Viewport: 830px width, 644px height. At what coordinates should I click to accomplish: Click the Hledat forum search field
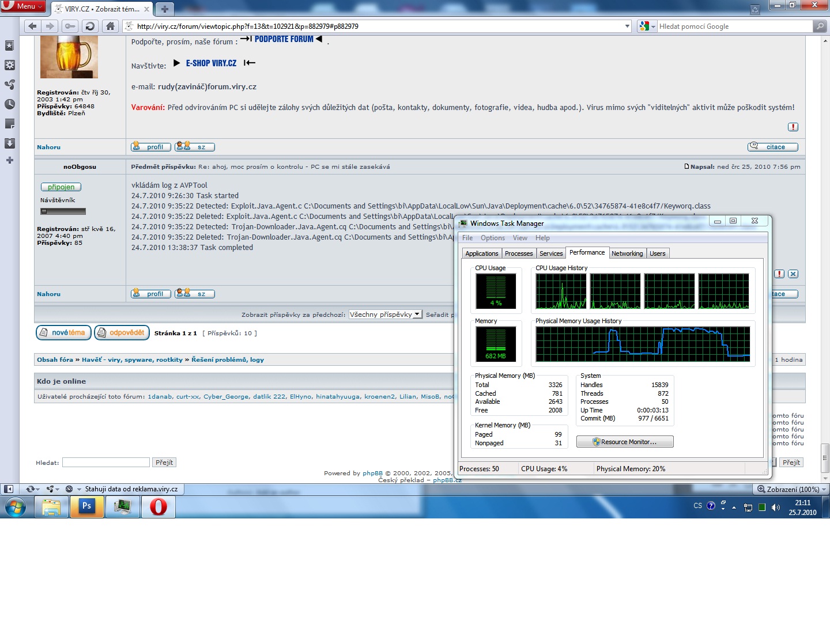[106, 463]
